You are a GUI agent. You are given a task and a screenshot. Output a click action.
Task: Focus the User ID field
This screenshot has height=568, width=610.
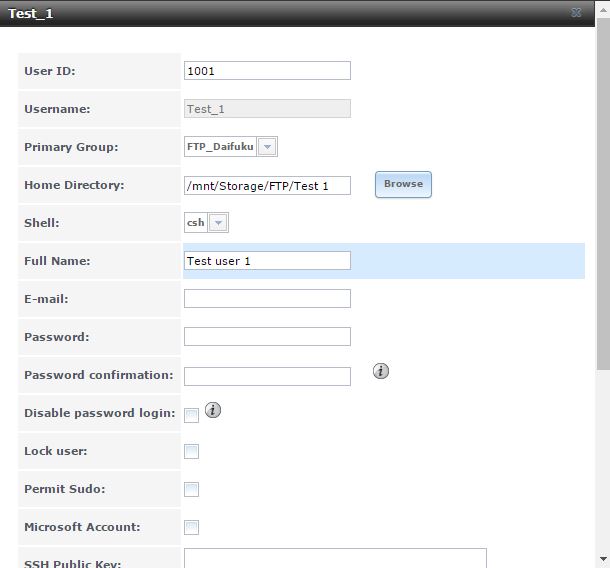tap(267, 70)
